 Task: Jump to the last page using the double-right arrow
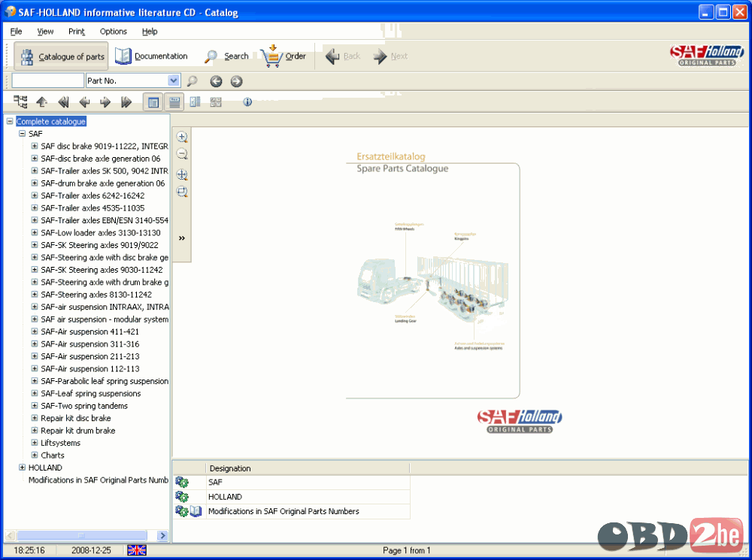pos(126,101)
